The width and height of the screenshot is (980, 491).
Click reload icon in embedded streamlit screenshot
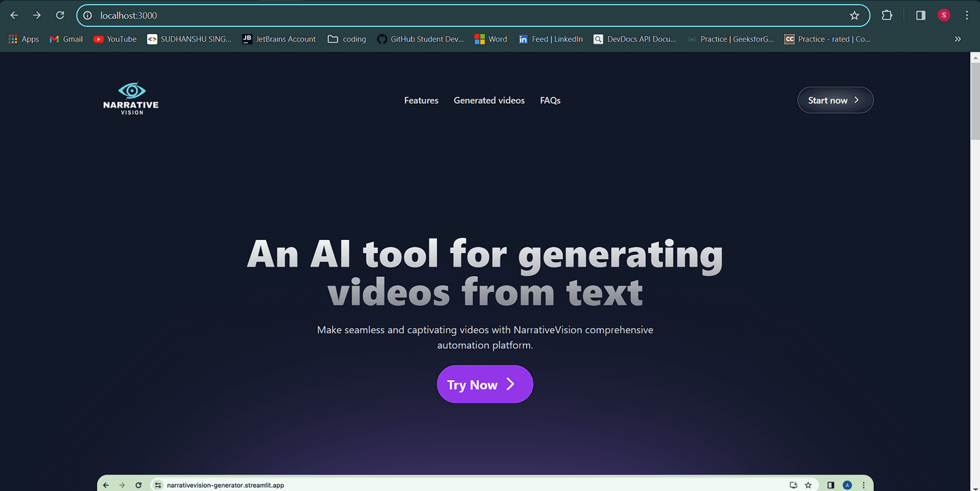(x=138, y=485)
